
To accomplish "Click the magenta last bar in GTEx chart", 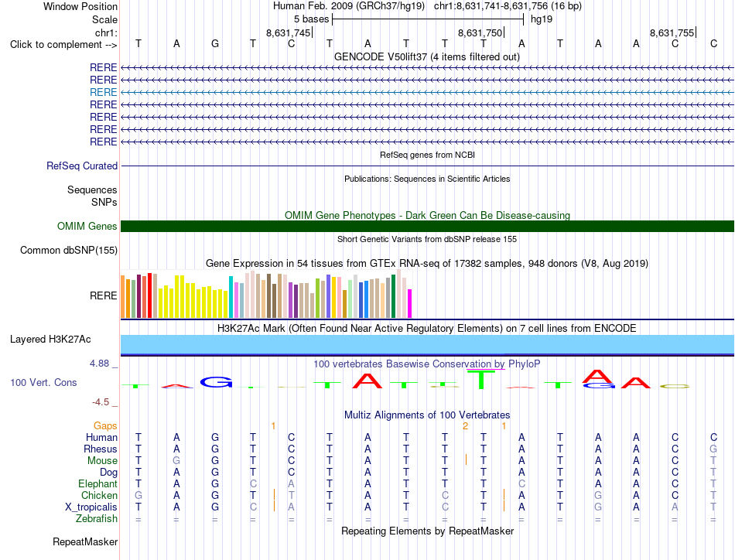I will coord(410,304).
